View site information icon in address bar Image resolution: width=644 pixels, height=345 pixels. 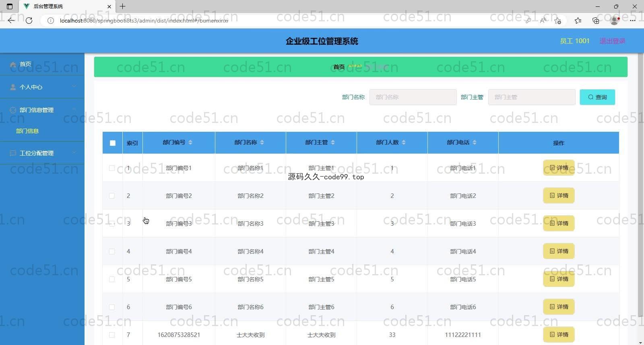tap(51, 21)
